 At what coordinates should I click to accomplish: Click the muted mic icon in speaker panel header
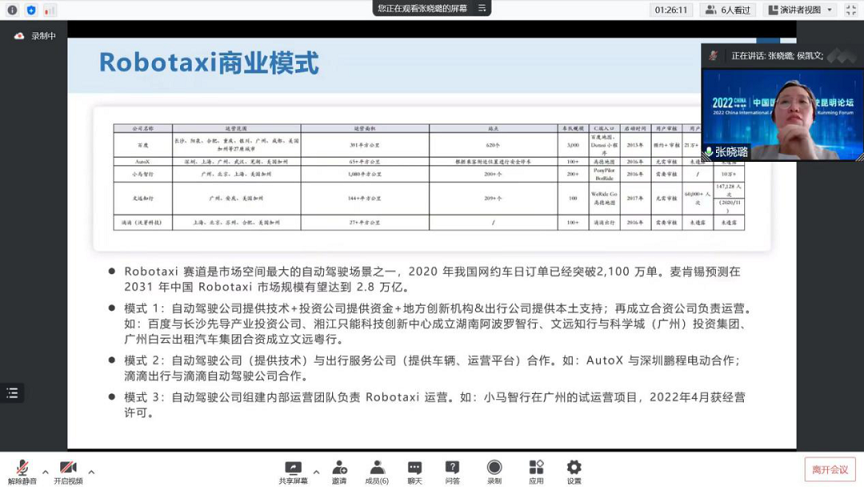click(714, 56)
